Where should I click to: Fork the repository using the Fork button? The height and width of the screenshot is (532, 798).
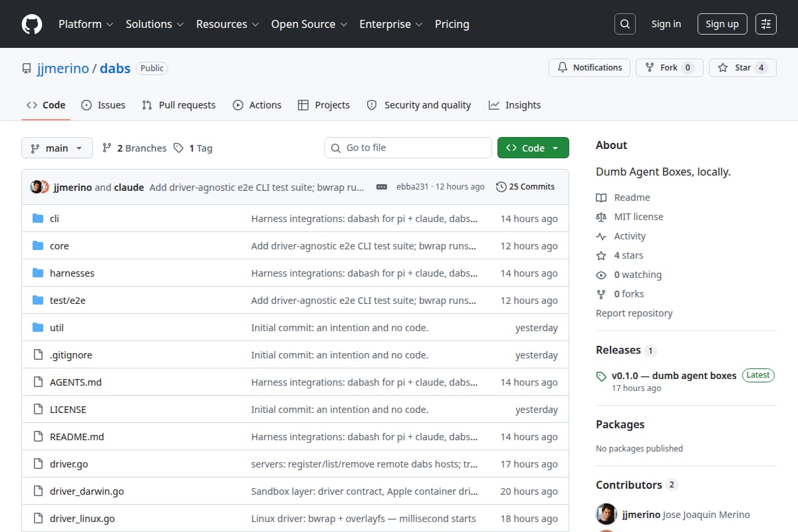tap(669, 68)
